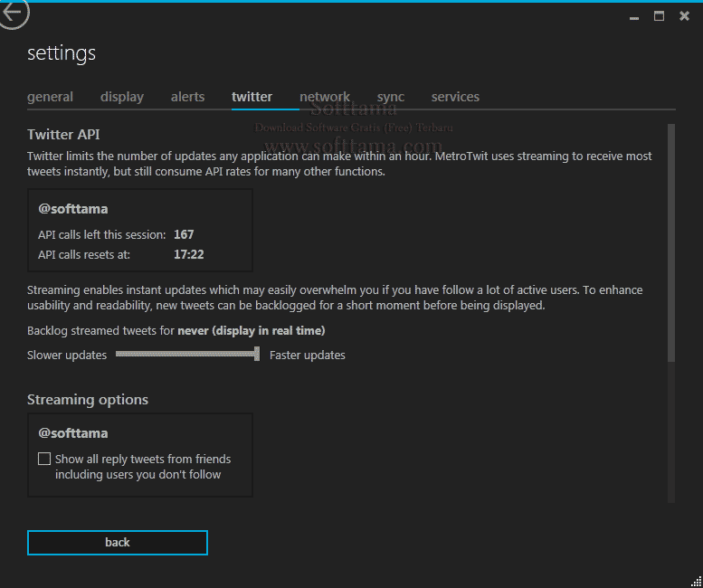
Task: Click the API reset time 17:22
Action: (x=189, y=254)
